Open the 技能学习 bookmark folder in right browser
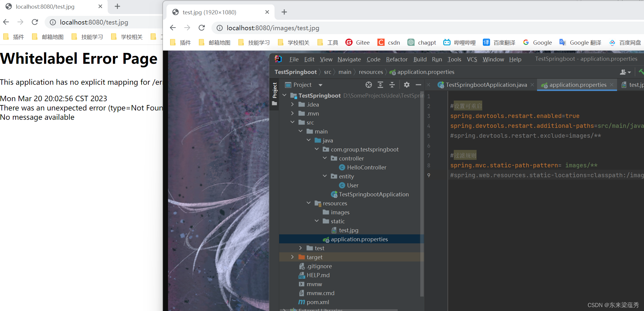Image resolution: width=644 pixels, height=311 pixels. 254,43
